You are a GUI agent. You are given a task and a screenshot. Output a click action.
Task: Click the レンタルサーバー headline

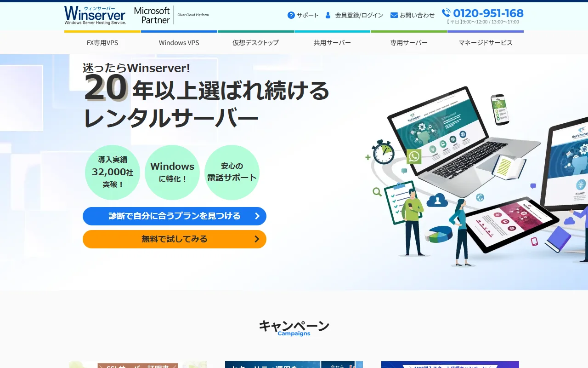click(171, 119)
